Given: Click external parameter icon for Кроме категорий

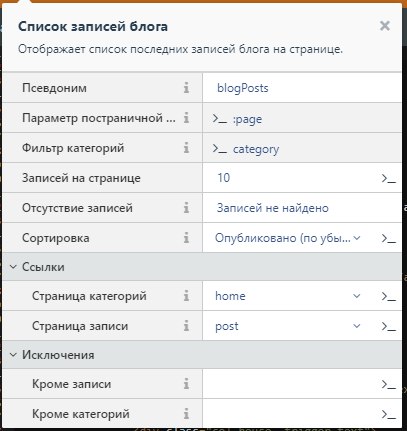Looking at the screenshot, I should 389,415.
